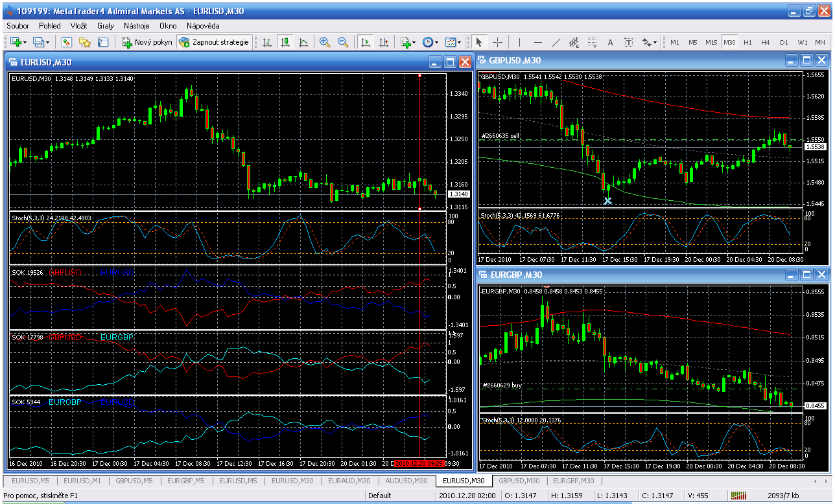
Task: Click the GBPUSD,M30 chart window icon
Action: point(483,60)
